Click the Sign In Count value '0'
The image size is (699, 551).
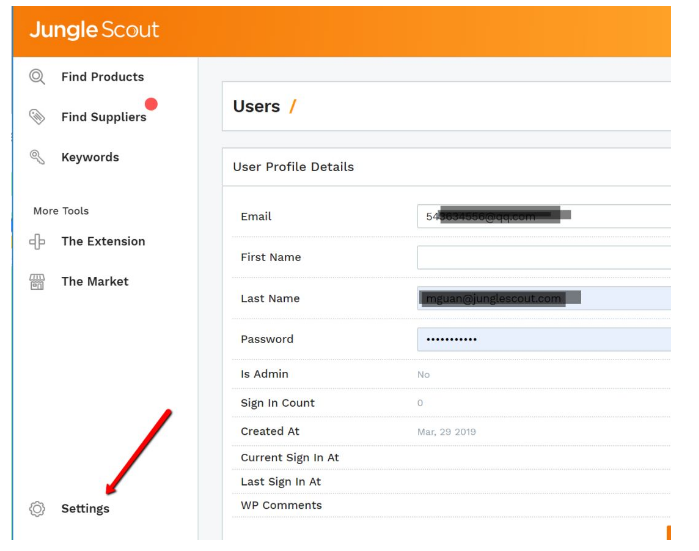(420, 403)
